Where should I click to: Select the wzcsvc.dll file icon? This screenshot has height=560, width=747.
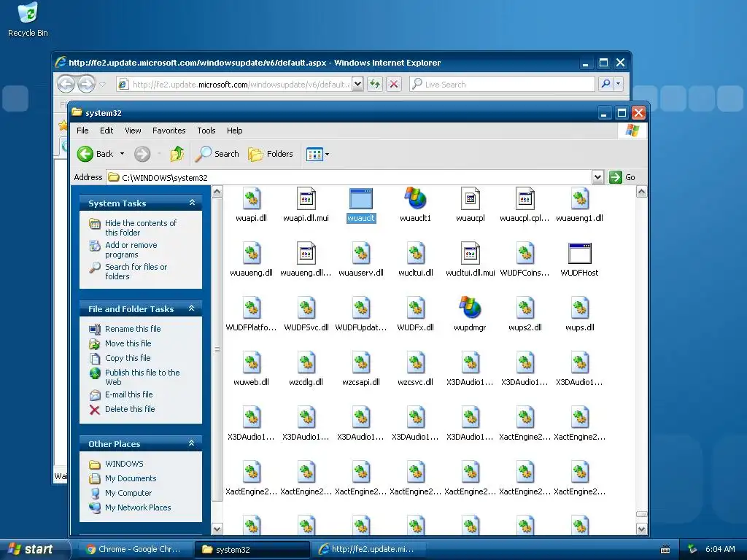(415, 363)
